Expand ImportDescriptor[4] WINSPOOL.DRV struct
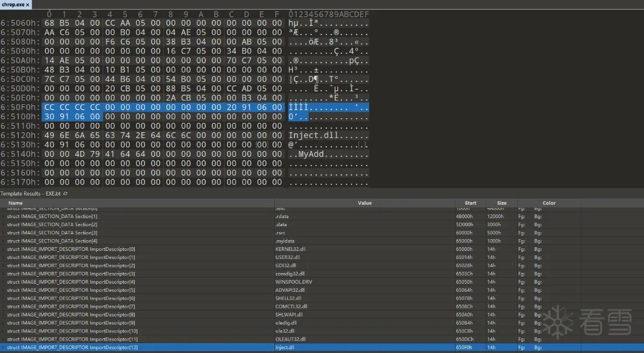 (x=4, y=282)
